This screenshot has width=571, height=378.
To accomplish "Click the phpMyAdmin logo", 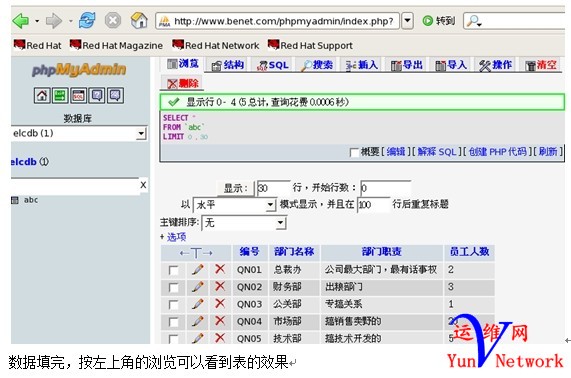I will point(79,69).
